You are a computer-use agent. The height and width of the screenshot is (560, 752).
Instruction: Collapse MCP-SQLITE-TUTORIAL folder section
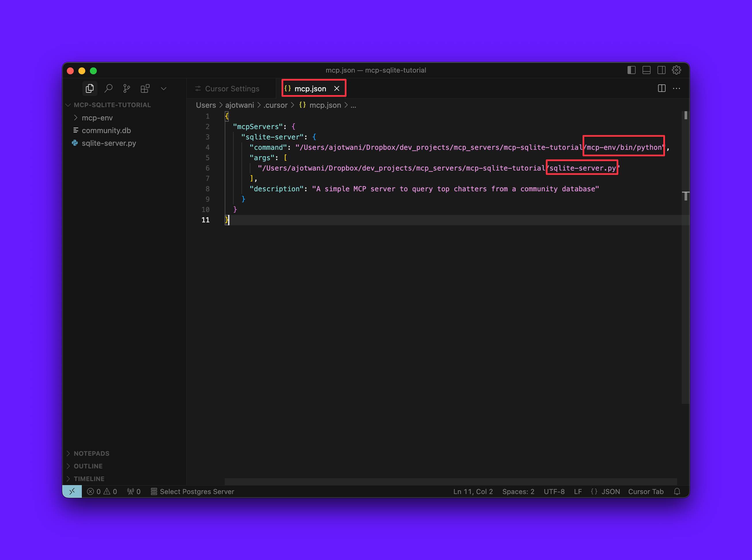[112, 105]
